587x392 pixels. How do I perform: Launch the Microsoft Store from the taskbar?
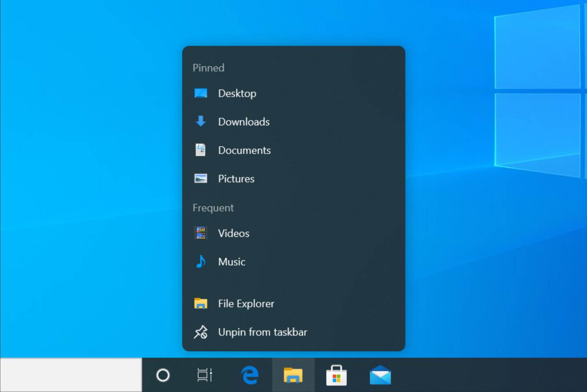point(336,375)
